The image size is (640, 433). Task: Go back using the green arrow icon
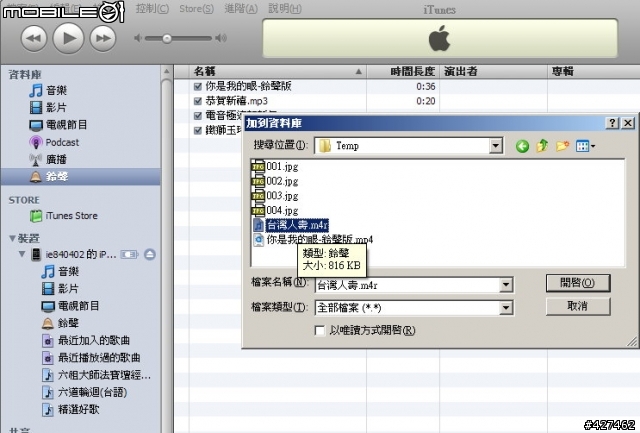[522, 146]
